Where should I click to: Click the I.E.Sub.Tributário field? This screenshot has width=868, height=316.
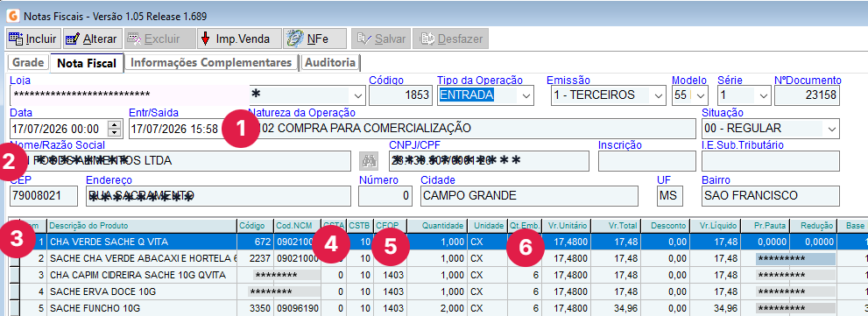click(771, 161)
